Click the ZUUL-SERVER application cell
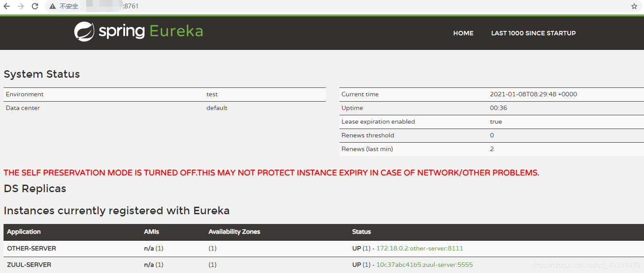Screen dimensions: 644x273 (29, 265)
